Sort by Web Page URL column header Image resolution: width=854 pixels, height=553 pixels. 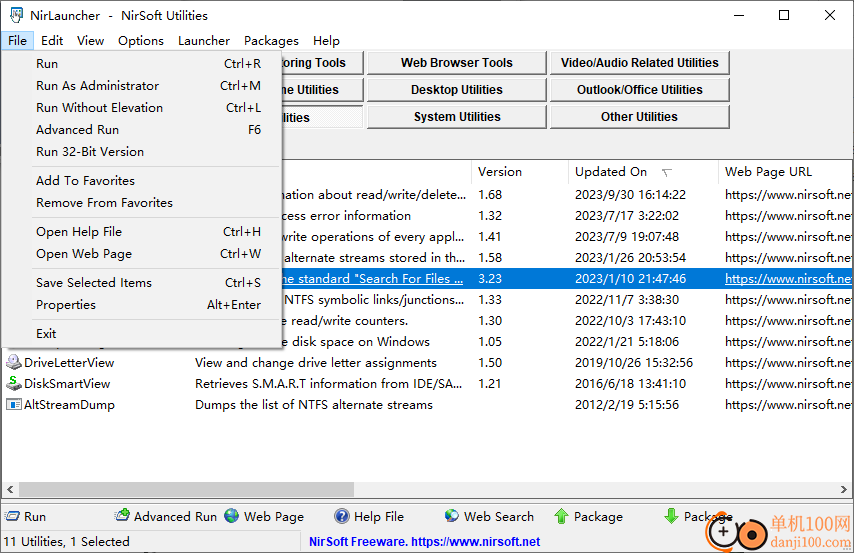(786, 172)
